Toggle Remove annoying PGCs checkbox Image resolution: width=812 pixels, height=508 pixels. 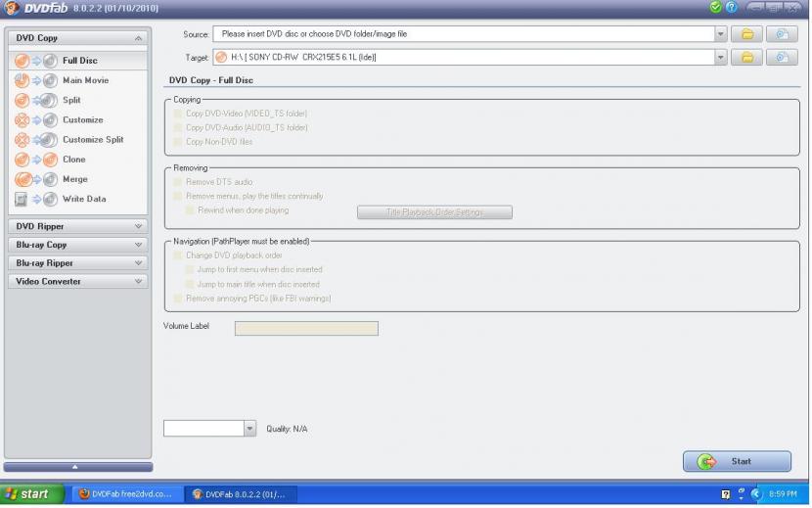(178, 300)
